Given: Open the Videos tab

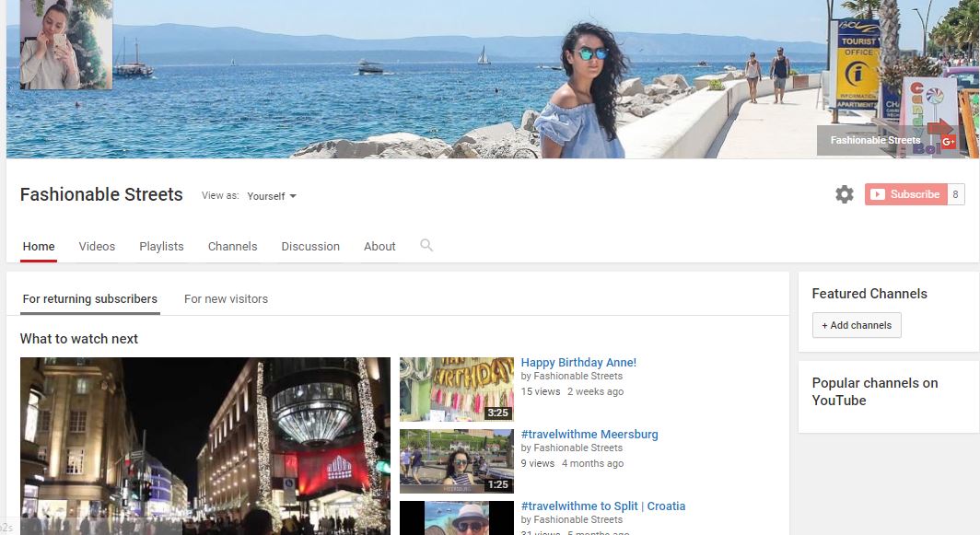Looking at the screenshot, I should coord(97,246).
